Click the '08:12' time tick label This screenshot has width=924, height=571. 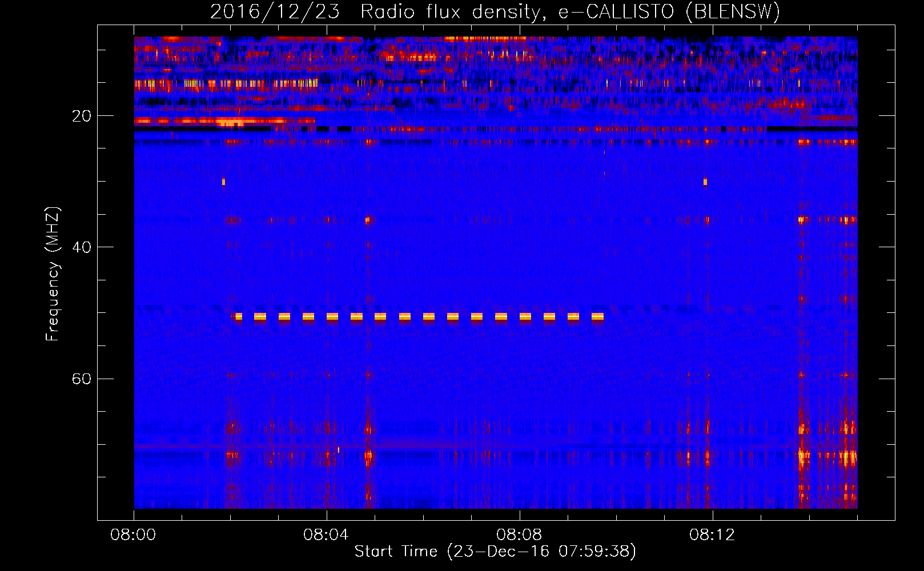(712, 535)
